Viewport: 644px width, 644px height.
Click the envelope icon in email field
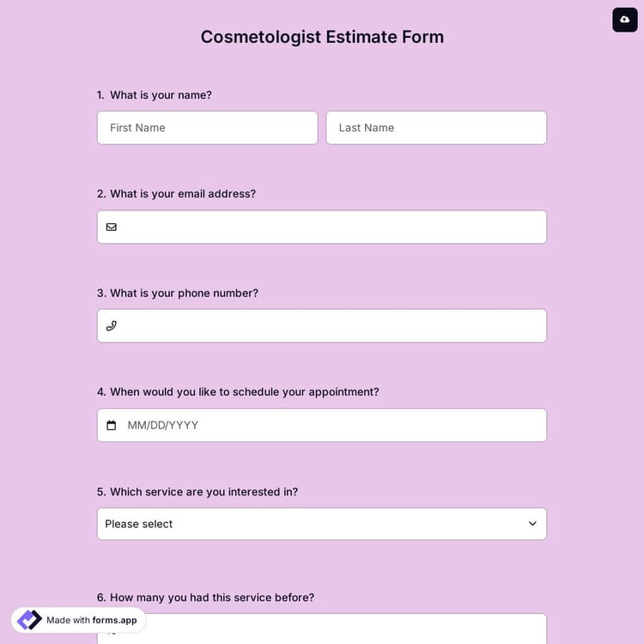(x=111, y=227)
